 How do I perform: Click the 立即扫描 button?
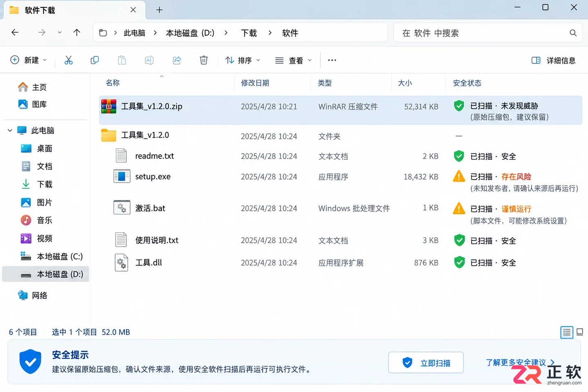tap(426, 363)
